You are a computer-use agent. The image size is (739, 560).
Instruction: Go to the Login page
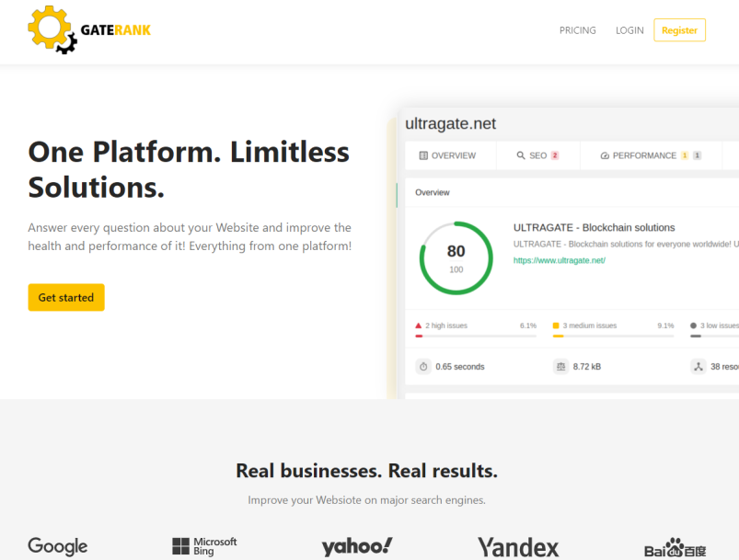point(629,30)
